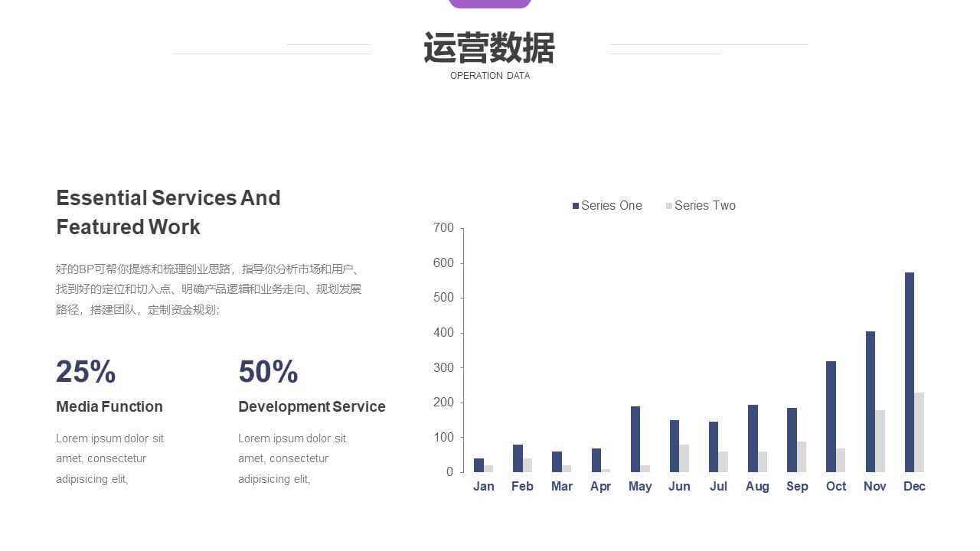Image resolution: width=980 pixels, height=551 pixels.
Task: Click the 运营数据 slide title
Action: coord(489,48)
